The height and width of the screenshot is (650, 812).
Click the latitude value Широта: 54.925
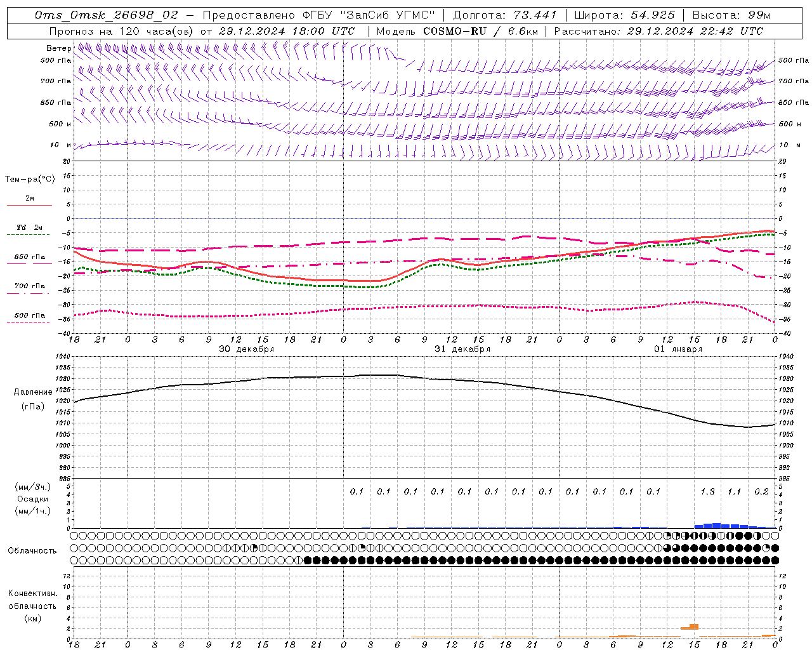(x=624, y=15)
